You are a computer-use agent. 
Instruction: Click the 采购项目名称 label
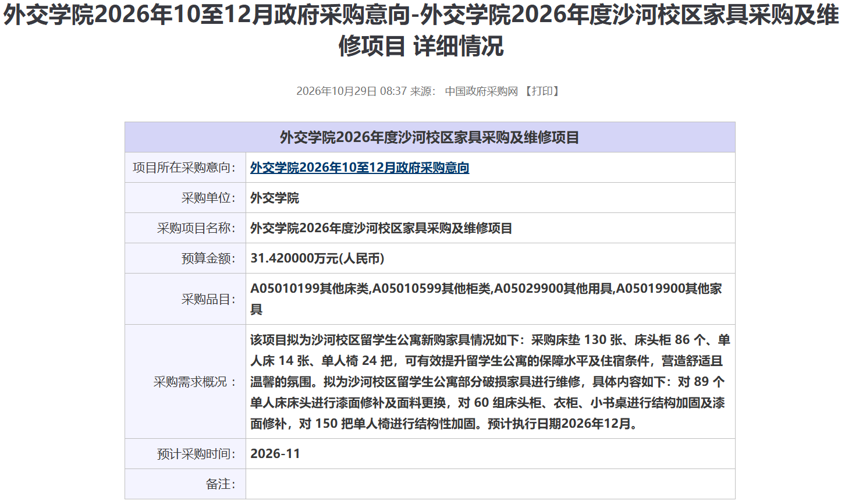click(197, 228)
